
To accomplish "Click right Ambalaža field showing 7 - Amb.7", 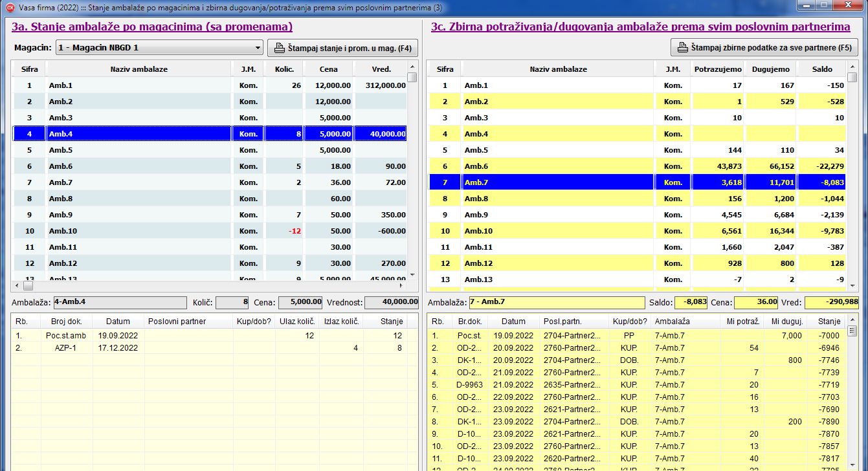I will click(x=557, y=303).
